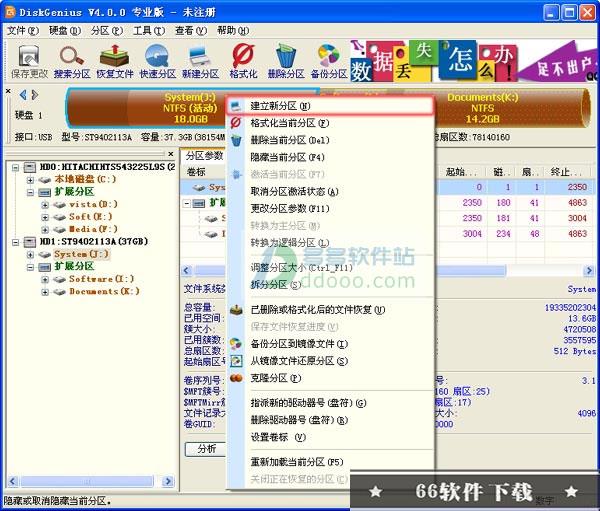Choose 转换为逻辑分区 menu entry

(330, 243)
